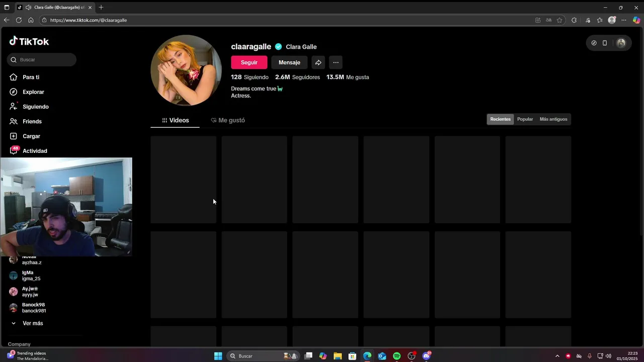Click the browser home button
644x362 pixels.
click(x=31, y=20)
